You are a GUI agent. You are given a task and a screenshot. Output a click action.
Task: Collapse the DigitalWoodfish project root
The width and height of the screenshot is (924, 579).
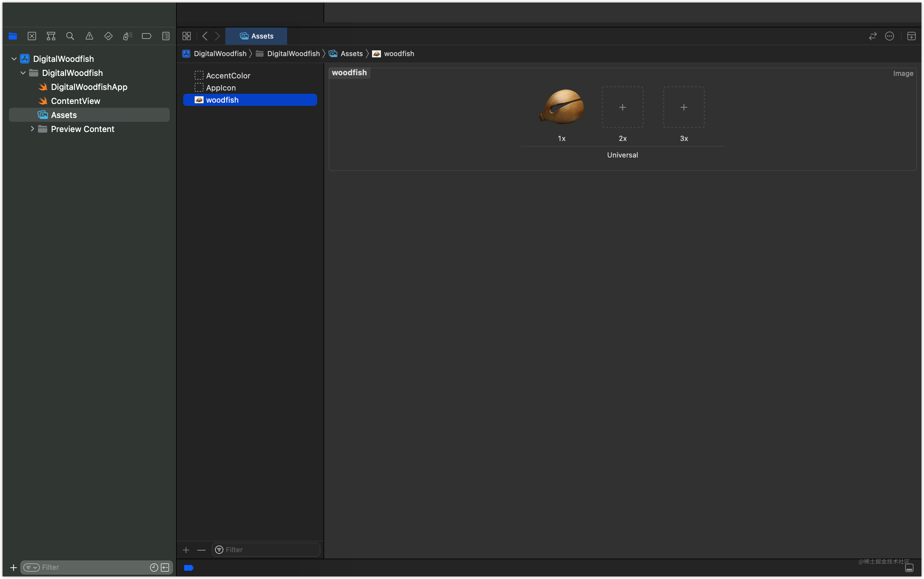(x=14, y=59)
